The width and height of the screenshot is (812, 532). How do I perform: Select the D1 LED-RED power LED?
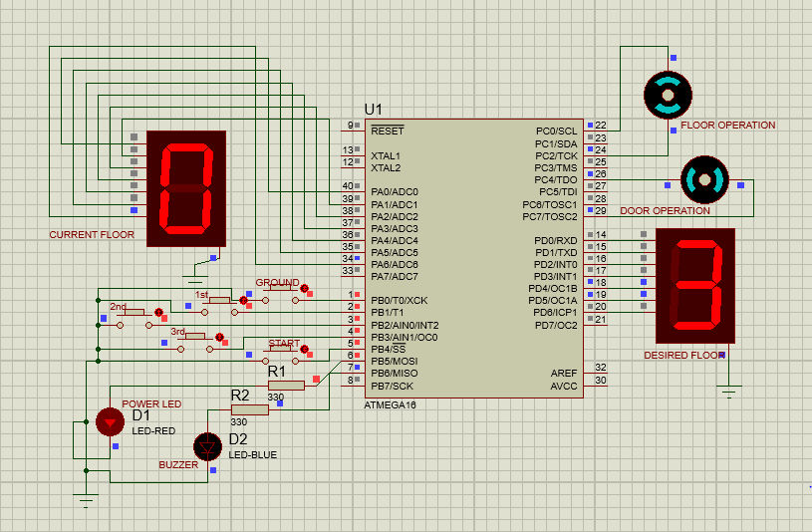(x=110, y=421)
